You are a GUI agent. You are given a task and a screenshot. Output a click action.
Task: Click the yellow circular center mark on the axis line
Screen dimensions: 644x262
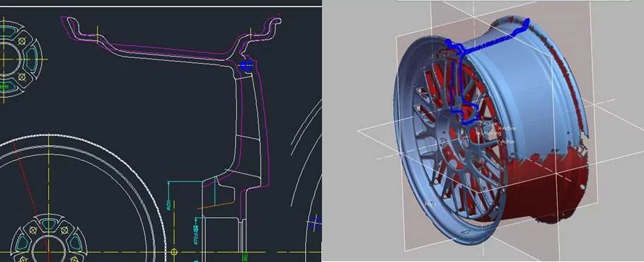(174, 251)
